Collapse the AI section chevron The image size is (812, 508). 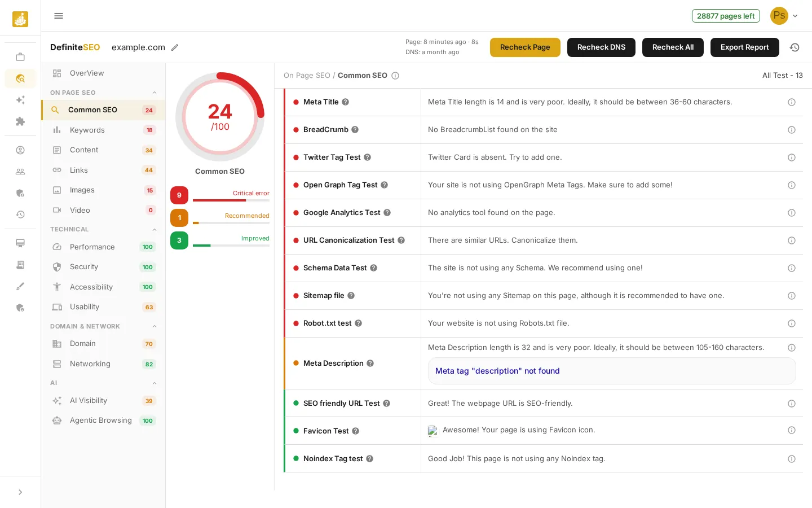pyautogui.click(x=155, y=383)
